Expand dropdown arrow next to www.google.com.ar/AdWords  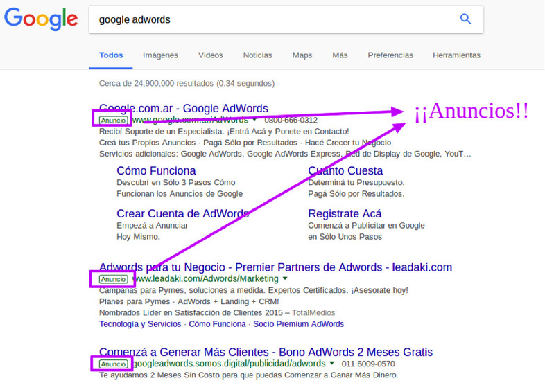click(x=254, y=119)
